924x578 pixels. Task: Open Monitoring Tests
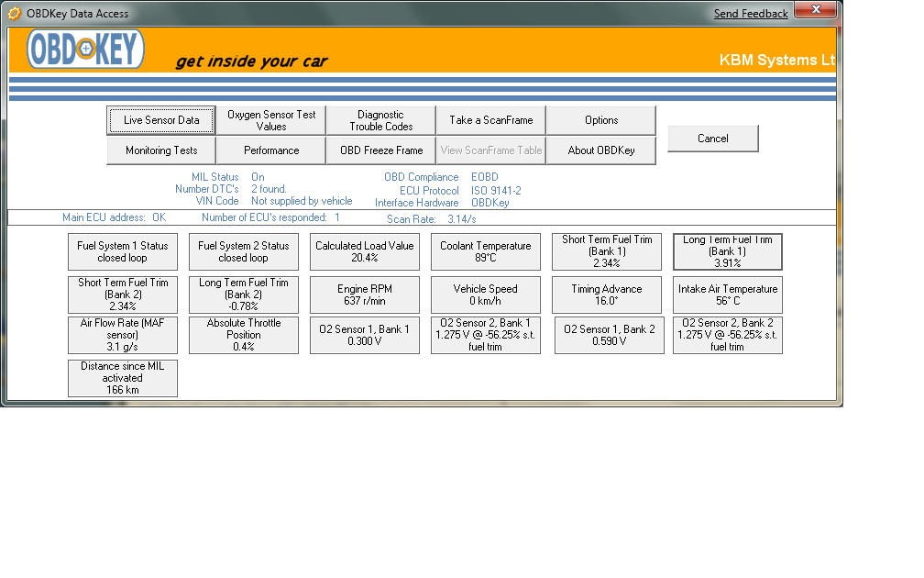[161, 150]
